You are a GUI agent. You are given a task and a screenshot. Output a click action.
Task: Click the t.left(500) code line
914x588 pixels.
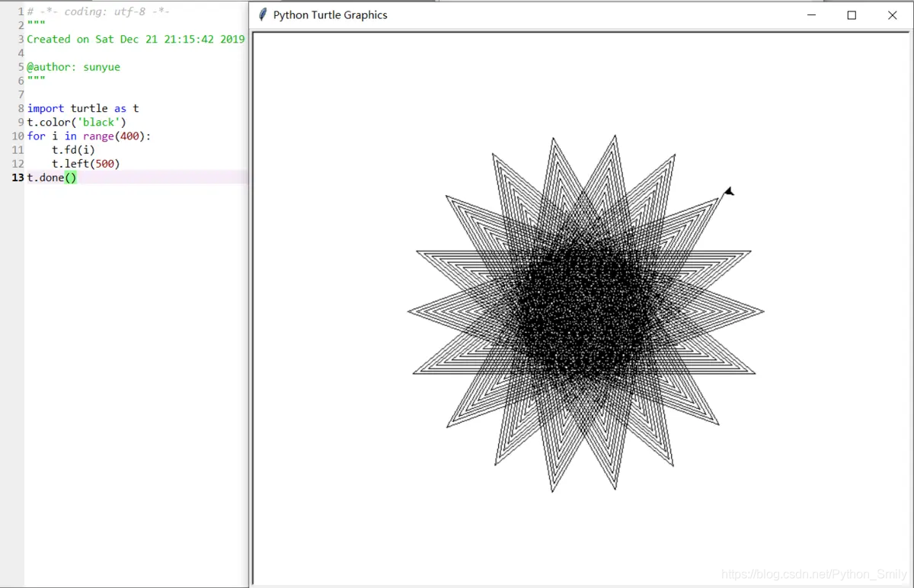86,163
